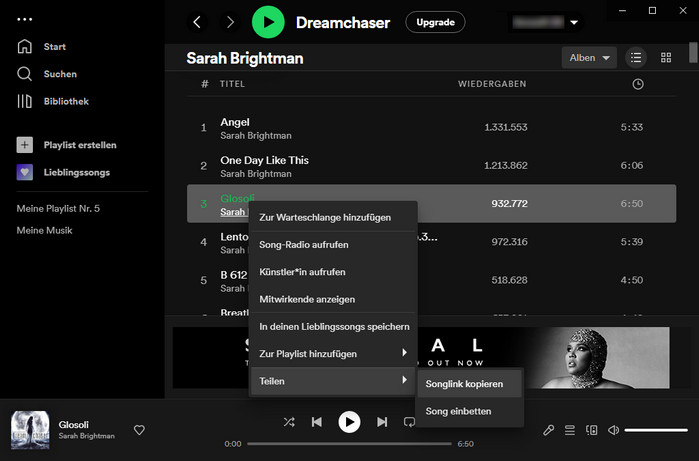Viewport: 699px width, 461px height.
Task: Click play count 1.331.553 for Angel
Action: pos(506,127)
